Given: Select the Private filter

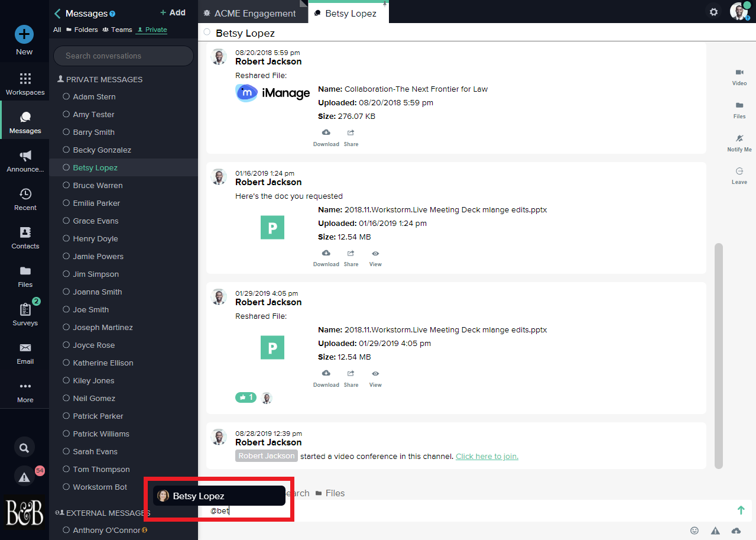Looking at the screenshot, I should (152, 30).
